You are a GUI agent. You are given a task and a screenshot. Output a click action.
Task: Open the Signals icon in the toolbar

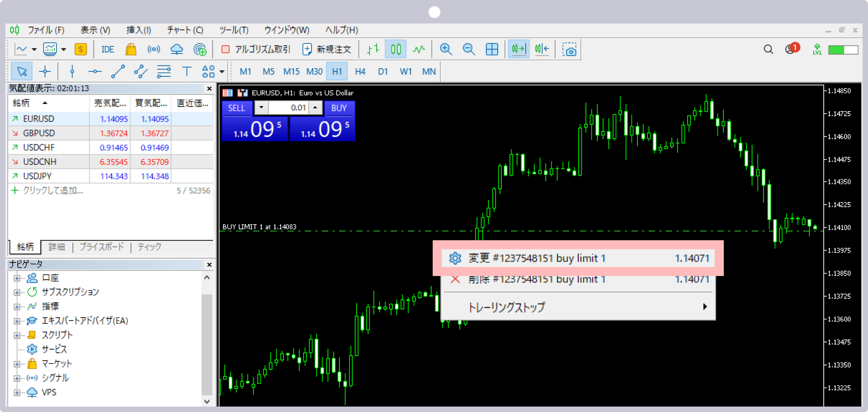click(154, 49)
